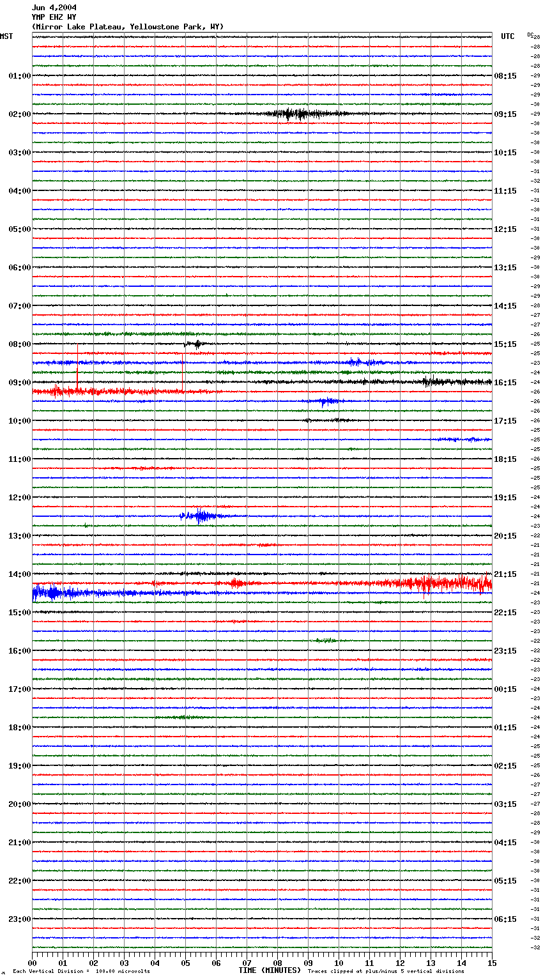This screenshot has height=980, width=543.
Task: Click the 21:00 MST time label
Action: click(20, 843)
